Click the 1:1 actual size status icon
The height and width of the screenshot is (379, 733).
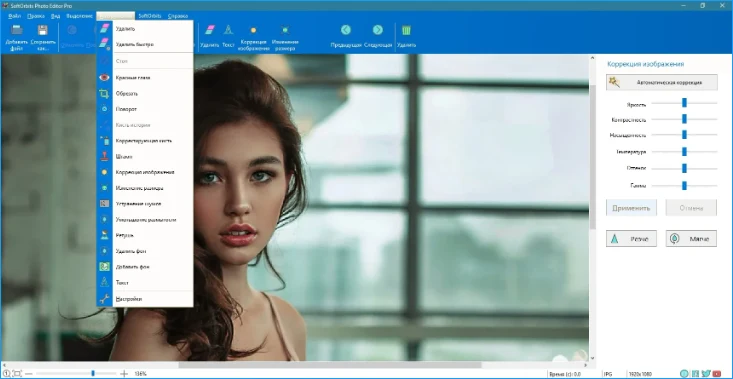(x=7, y=374)
